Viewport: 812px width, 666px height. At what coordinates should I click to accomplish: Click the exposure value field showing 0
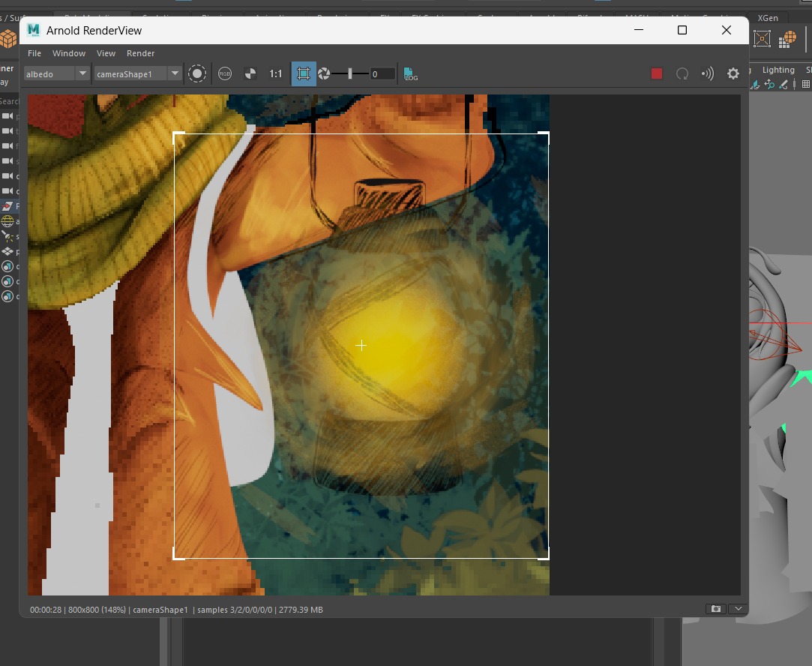382,74
